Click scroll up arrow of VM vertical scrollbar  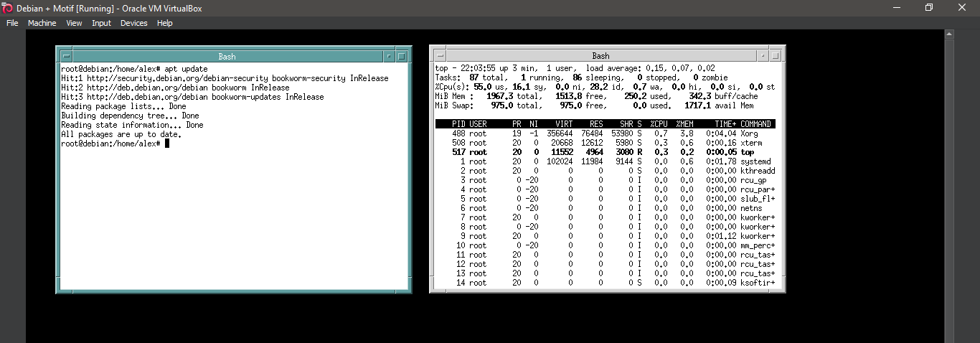949,34
